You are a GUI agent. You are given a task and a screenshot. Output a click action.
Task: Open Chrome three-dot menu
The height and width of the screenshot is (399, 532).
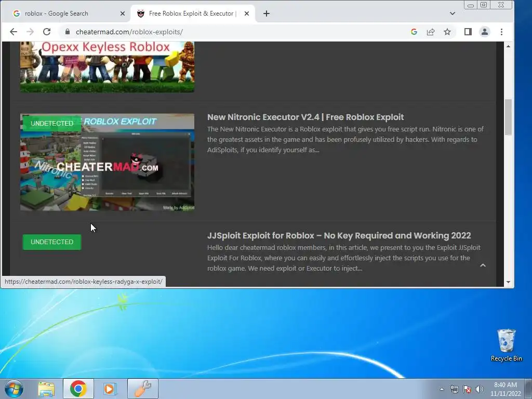pyautogui.click(x=501, y=32)
